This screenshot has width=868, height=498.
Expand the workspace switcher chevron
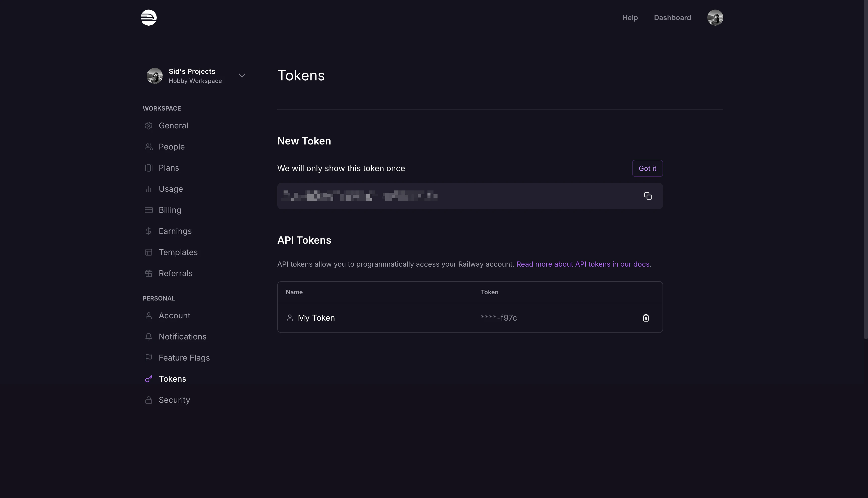point(242,76)
